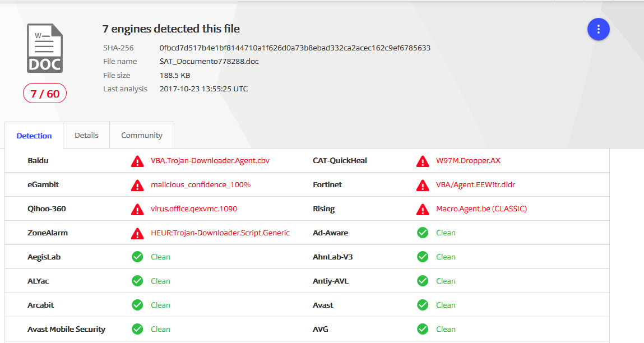Viewport: 644px width, 343px height.
Task: Click the warning icon for Qihoo-360
Action: tap(137, 210)
